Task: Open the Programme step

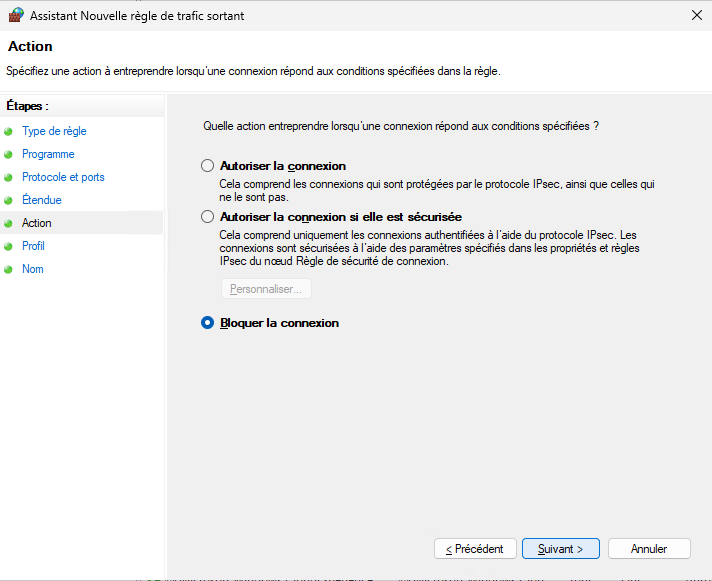Action: [x=48, y=154]
